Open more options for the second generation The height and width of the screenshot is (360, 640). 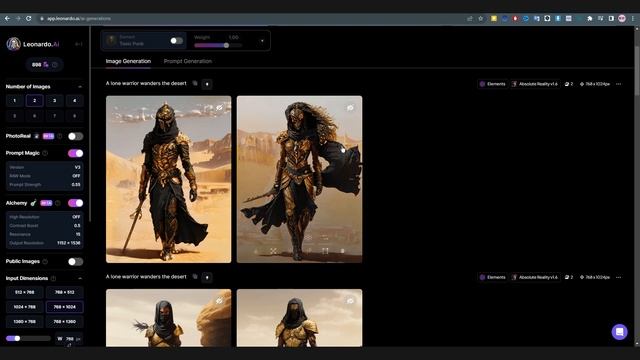point(618,277)
